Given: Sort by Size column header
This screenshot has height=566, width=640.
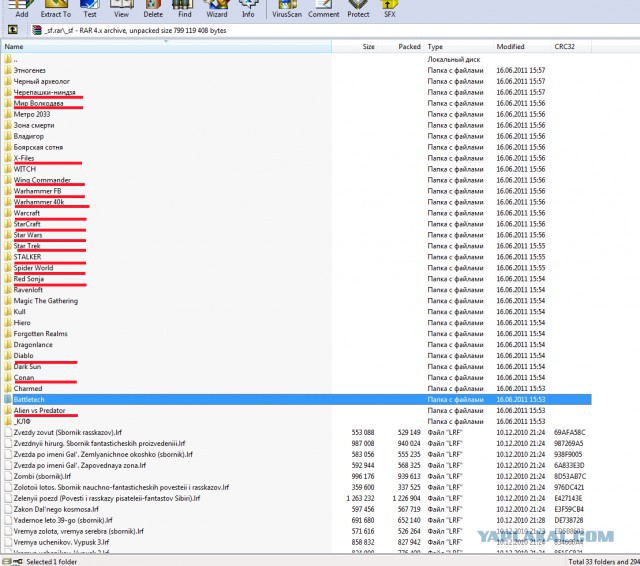Looking at the screenshot, I should 354,47.
